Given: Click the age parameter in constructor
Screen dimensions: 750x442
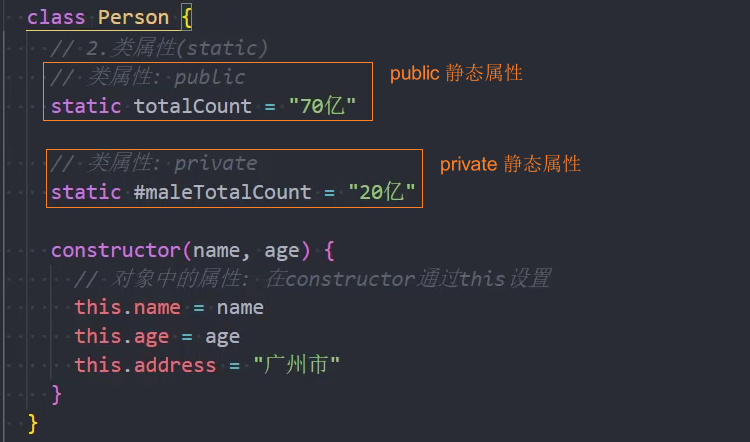Looking at the screenshot, I should 282,251.
